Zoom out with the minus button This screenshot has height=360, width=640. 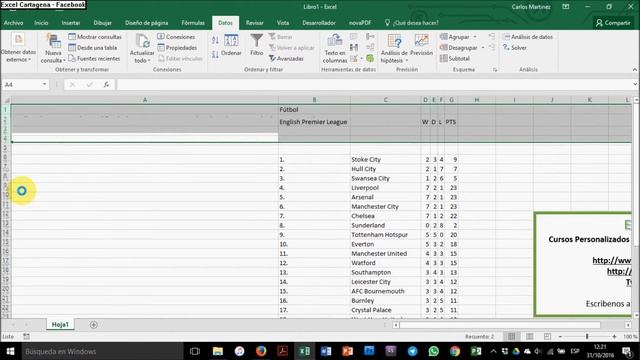pos(560,336)
